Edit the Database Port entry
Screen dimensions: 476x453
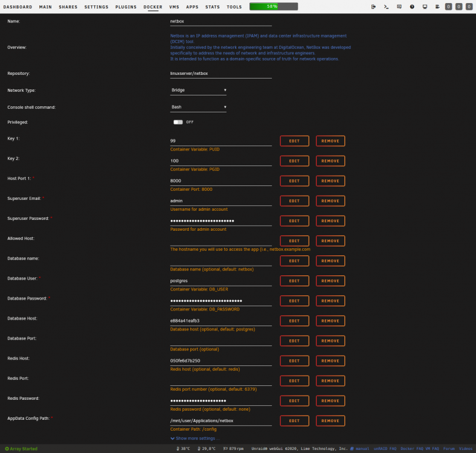(x=294, y=341)
